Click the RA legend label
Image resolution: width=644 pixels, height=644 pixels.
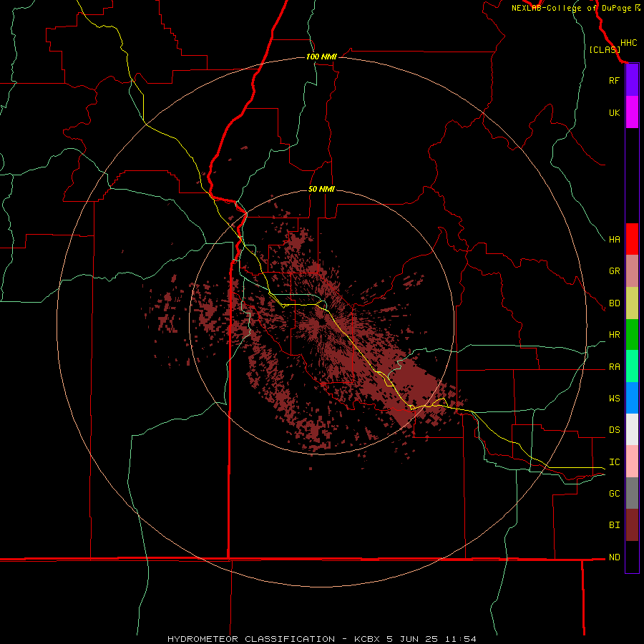614,367
